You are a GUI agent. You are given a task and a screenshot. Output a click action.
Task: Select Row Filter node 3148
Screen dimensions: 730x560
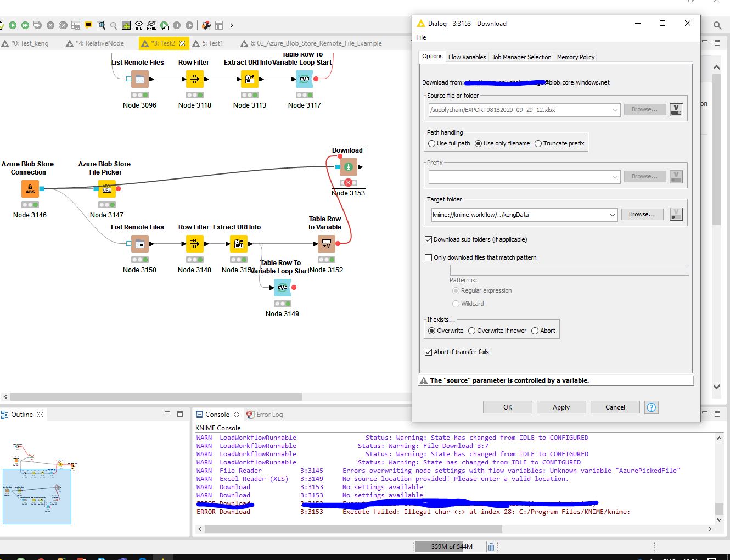(195, 244)
